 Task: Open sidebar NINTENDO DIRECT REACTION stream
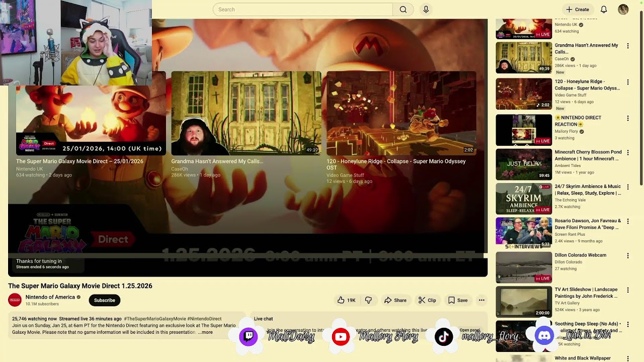point(578,121)
